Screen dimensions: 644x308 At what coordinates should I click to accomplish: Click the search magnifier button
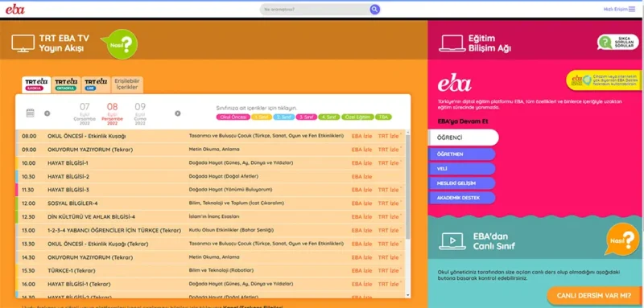pyautogui.click(x=374, y=10)
